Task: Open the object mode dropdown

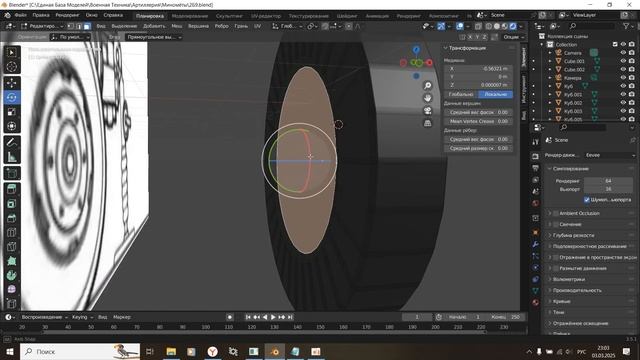Action: (x=42, y=26)
